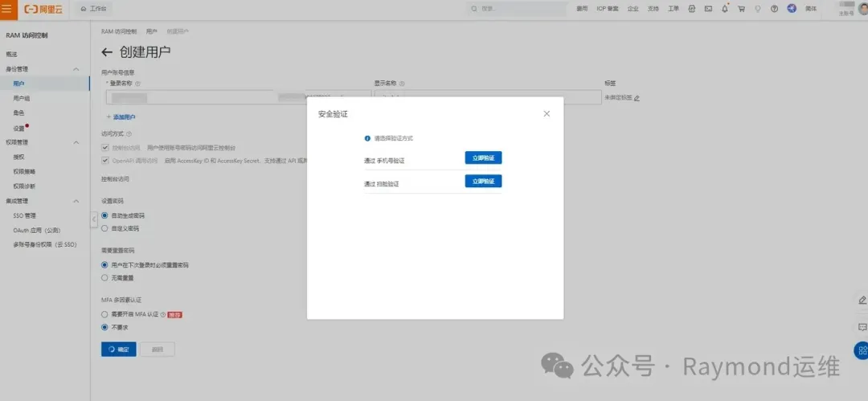This screenshot has height=401, width=868.
Task: Click the help icon beside 显示名称
Action: click(x=402, y=84)
